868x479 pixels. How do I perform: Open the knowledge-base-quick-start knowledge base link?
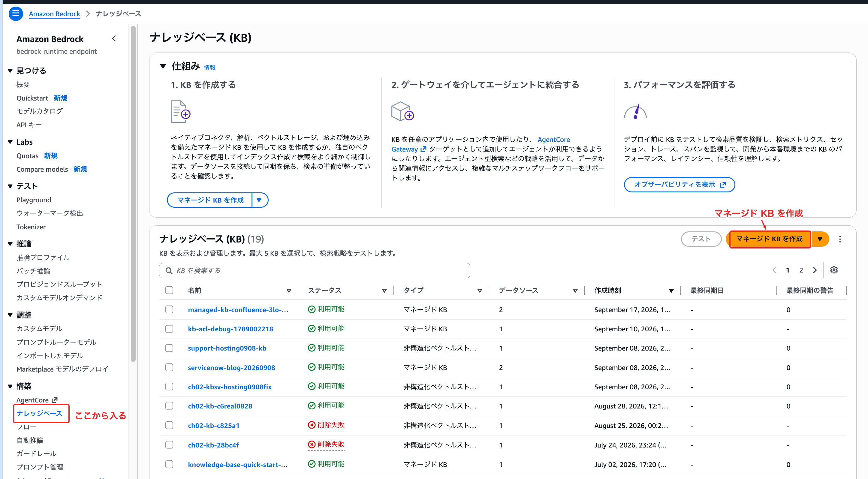click(237, 465)
